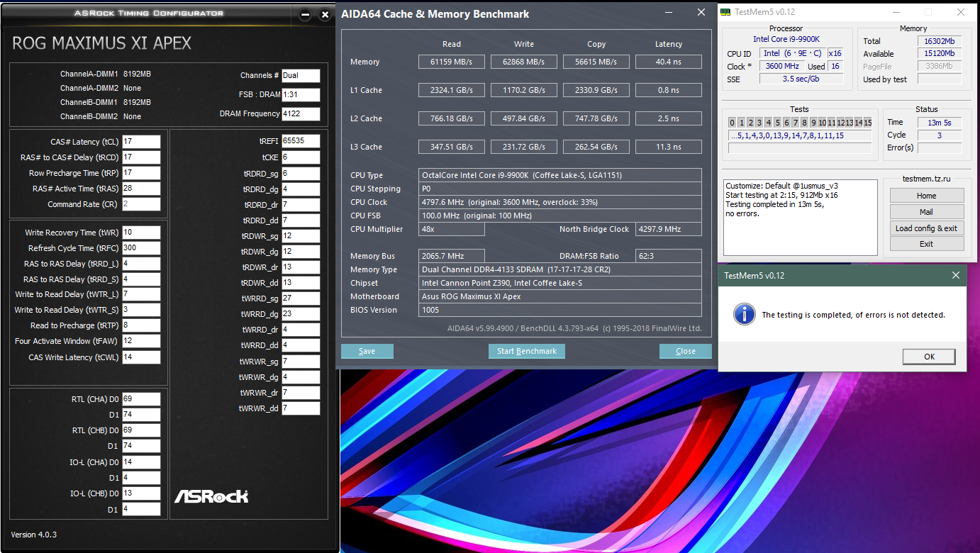
Task: Select the tRRD_L value field
Action: 141,264
